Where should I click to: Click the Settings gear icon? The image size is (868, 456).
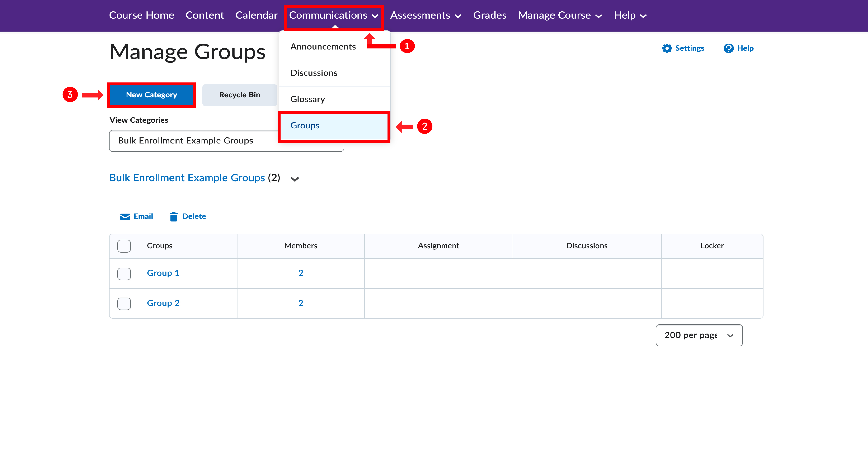[667, 48]
